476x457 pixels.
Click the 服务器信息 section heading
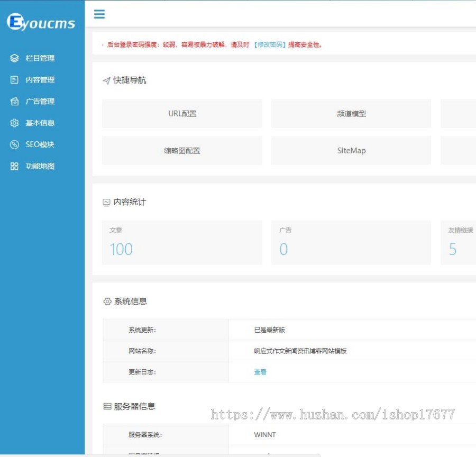click(134, 406)
